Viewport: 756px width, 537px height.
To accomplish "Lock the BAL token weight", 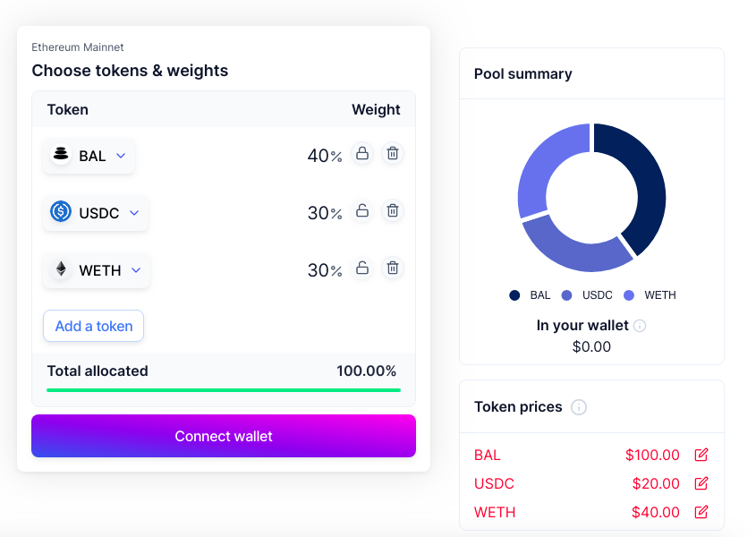I will [x=362, y=154].
